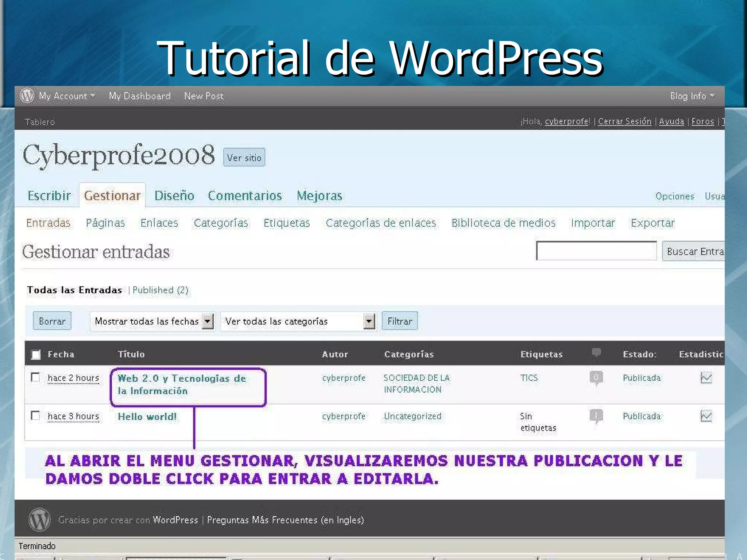
Task: Click SOCIEDAD DE LA INFORMACION category
Action: (x=417, y=384)
